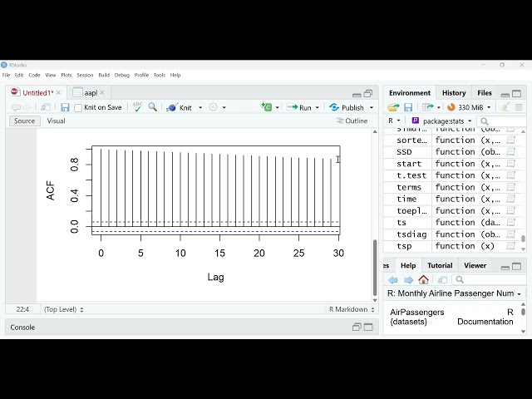Switch the editor to Source mode

click(24, 121)
